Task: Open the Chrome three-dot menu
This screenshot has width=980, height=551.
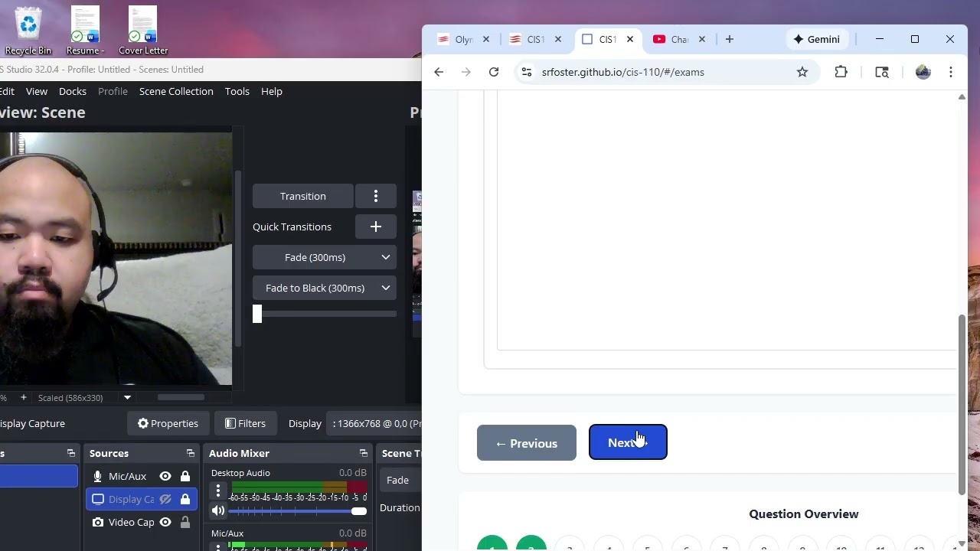Action: [x=951, y=72]
